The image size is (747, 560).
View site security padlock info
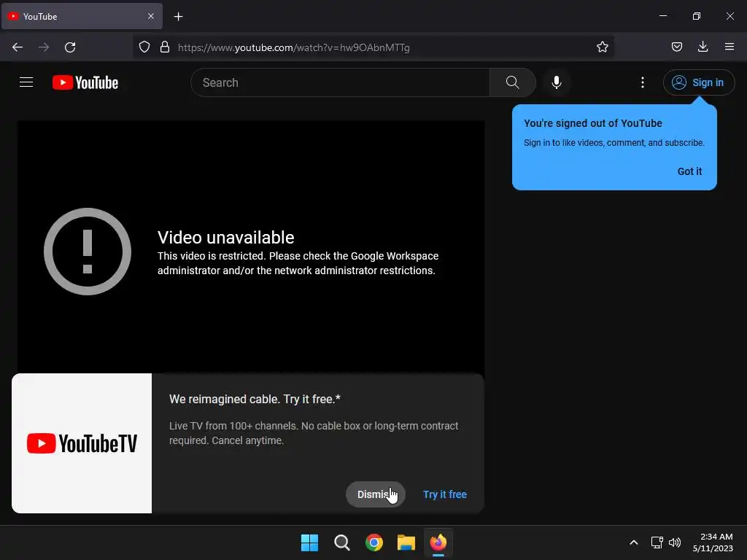(x=165, y=47)
